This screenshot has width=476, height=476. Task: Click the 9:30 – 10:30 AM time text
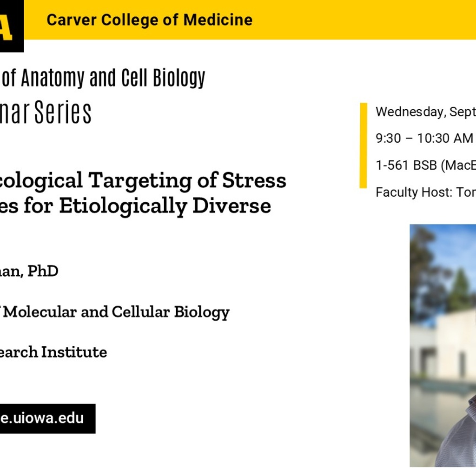[424, 139]
